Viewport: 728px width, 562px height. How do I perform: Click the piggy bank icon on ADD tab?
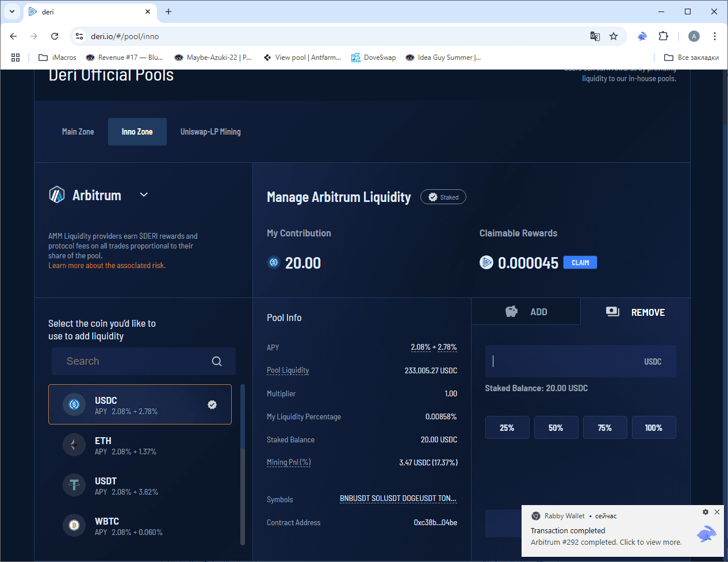(x=511, y=312)
